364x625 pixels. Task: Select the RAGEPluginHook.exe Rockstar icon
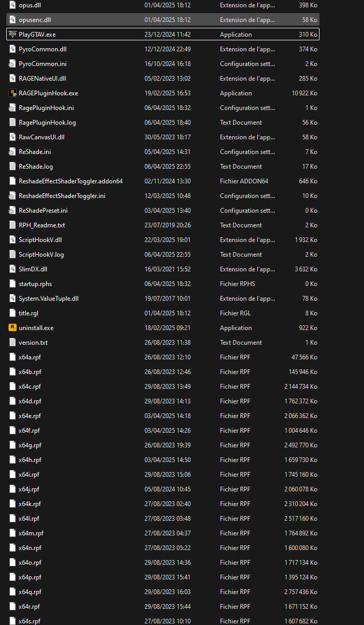point(13,93)
